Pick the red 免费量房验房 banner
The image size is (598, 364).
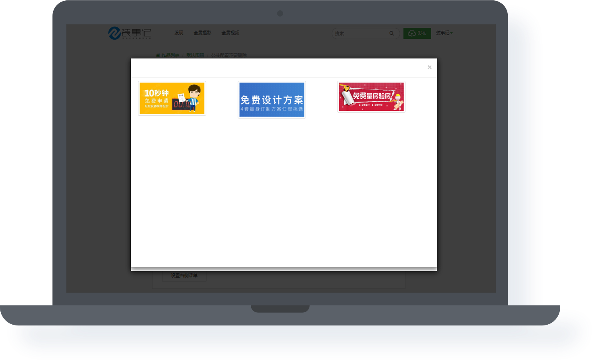tap(371, 97)
